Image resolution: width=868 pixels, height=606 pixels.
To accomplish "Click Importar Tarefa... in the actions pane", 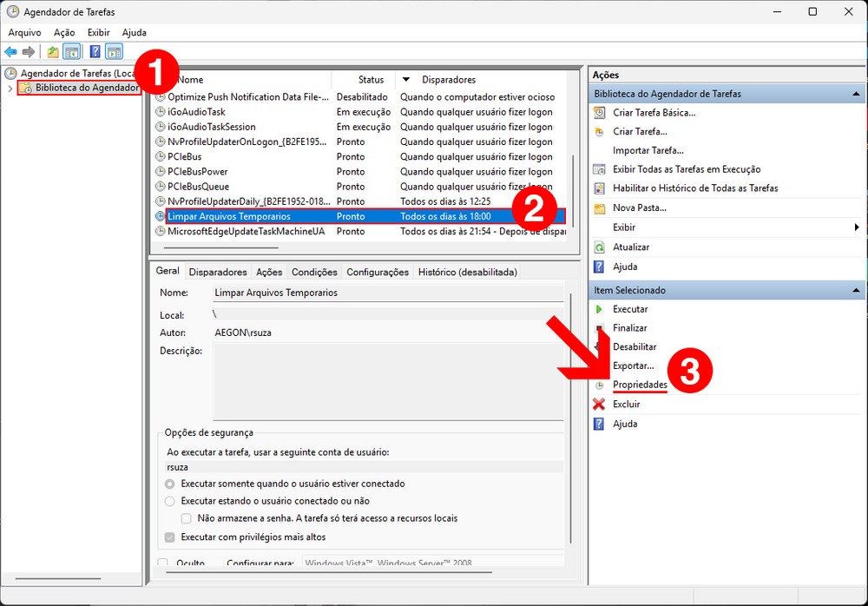I will click(648, 151).
